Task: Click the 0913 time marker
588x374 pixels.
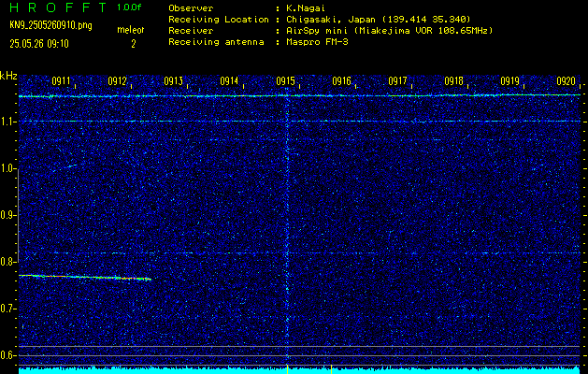Action: coord(173,81)
